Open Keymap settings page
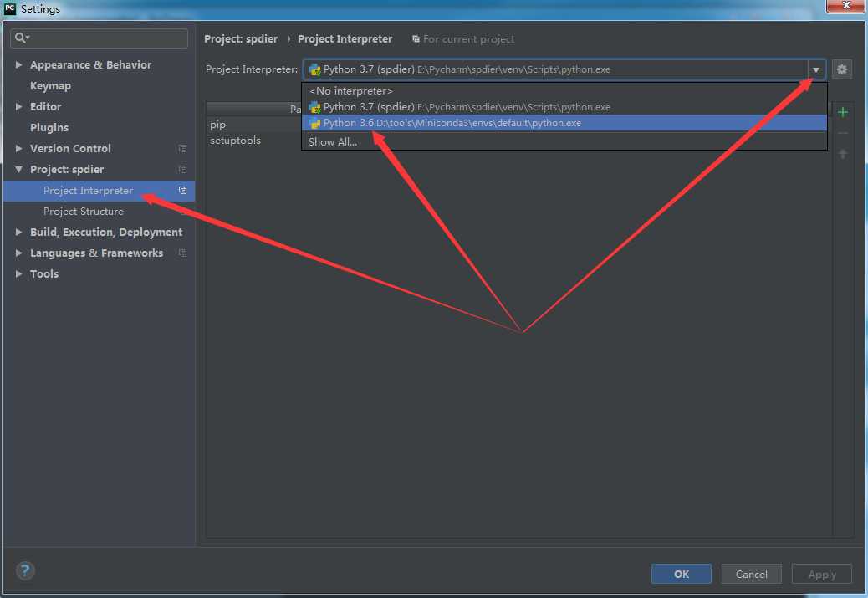Viewport: 868px width, 598px height. [50, 86]
